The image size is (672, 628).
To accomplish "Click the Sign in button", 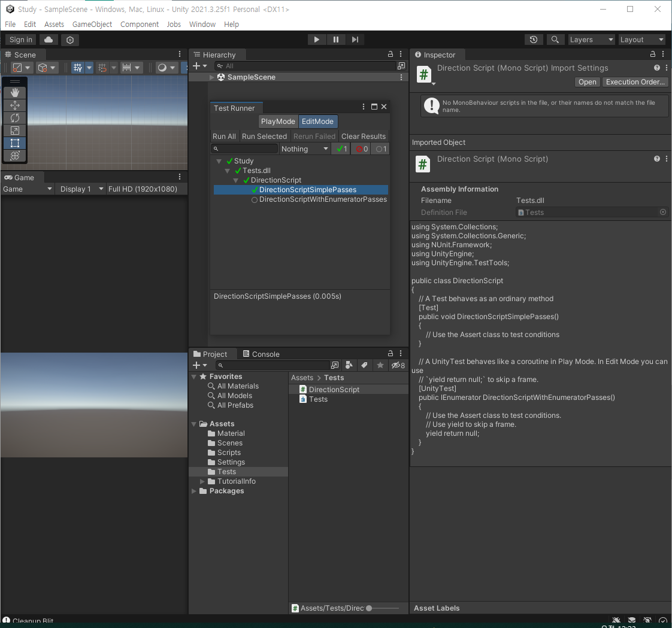I will (x=20, y=40).
